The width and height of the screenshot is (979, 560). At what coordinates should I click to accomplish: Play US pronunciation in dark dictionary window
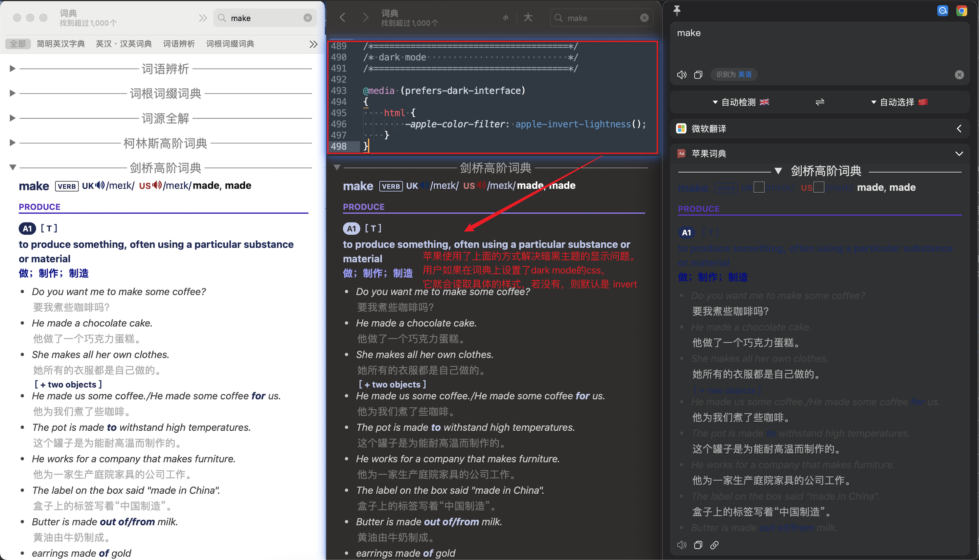[x=481, y=185]
